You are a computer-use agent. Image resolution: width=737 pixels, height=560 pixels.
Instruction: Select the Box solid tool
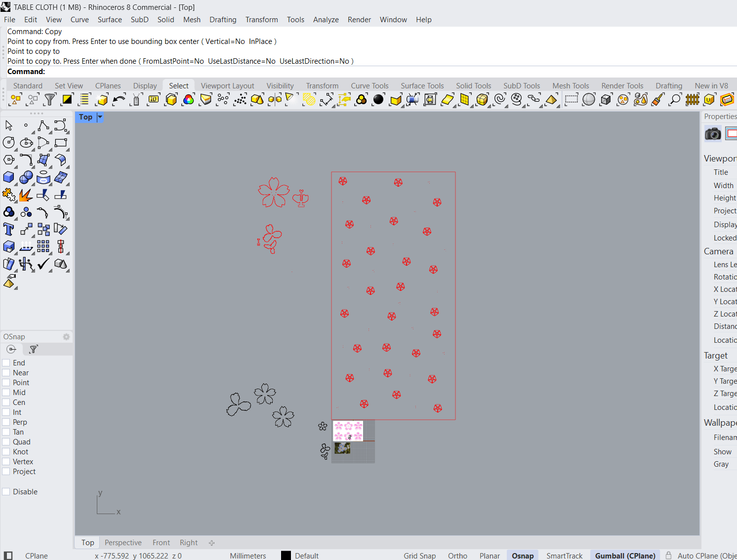tap(8, 177)
